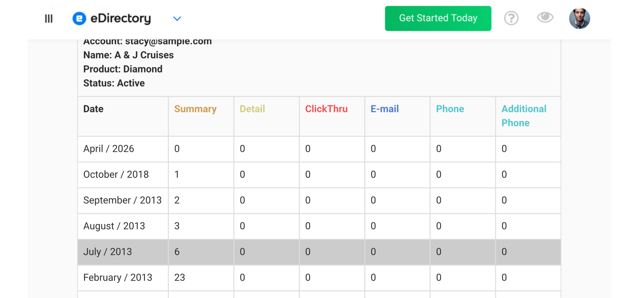Image resolution: width=644 pixels, height=298 pixels.
Task: Click Phone value for August 2013
Action: 439,226
